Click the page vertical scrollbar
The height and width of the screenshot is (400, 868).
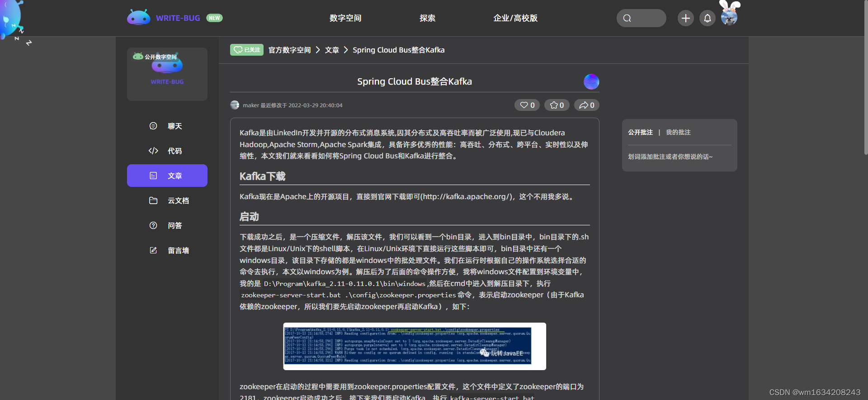click(865, 78)
